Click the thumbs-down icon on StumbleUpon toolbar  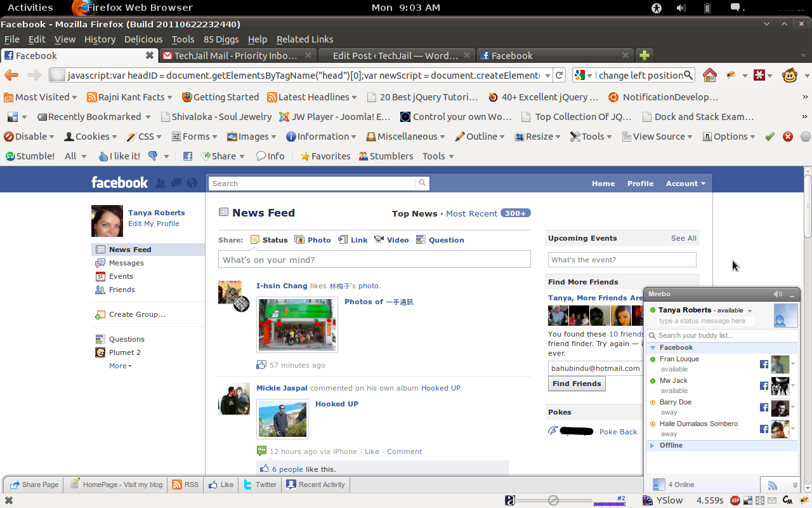coord(153,156)
